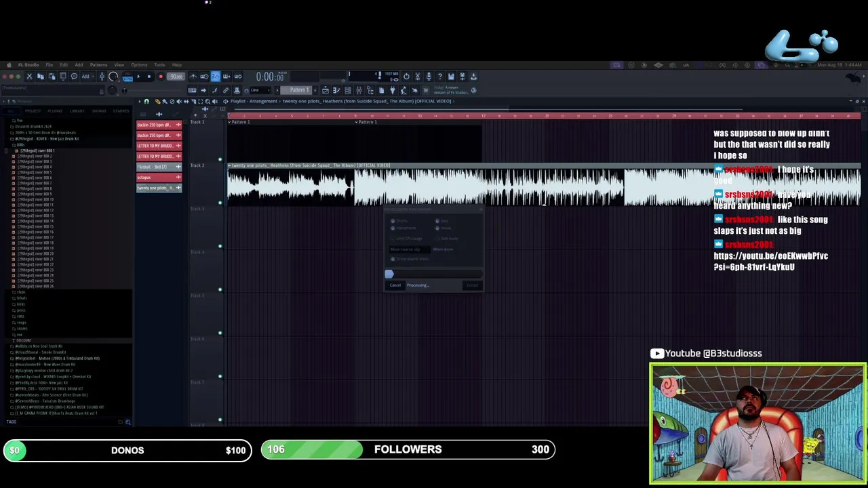Mute Track 2 with its green dot
Screen dimensions: 868x488
[x=220, y=203]
